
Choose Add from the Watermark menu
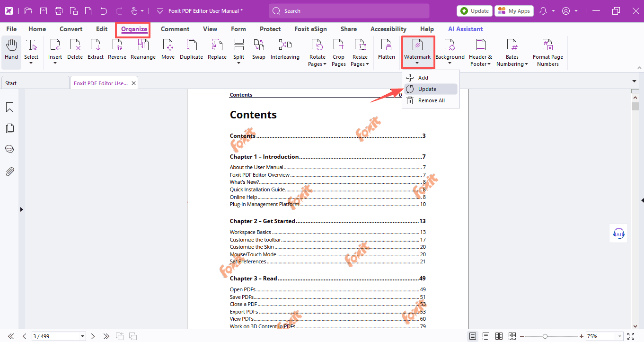click(x=431, y=78)
